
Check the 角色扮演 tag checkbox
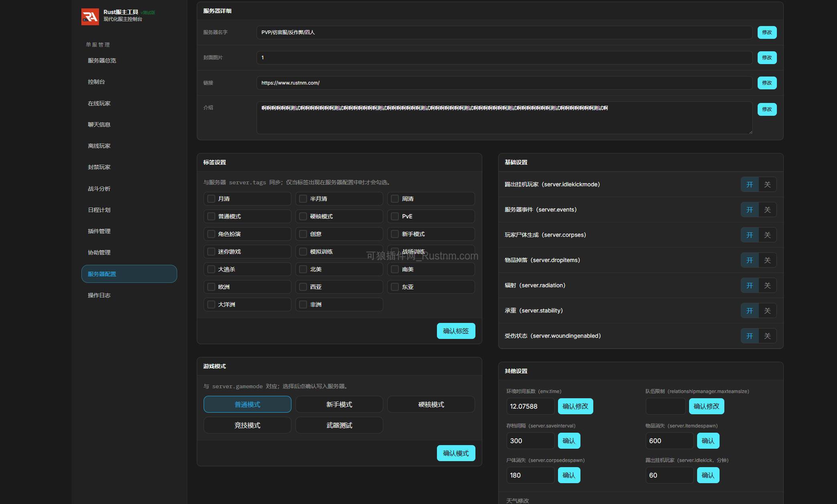[x=211, y=234]
